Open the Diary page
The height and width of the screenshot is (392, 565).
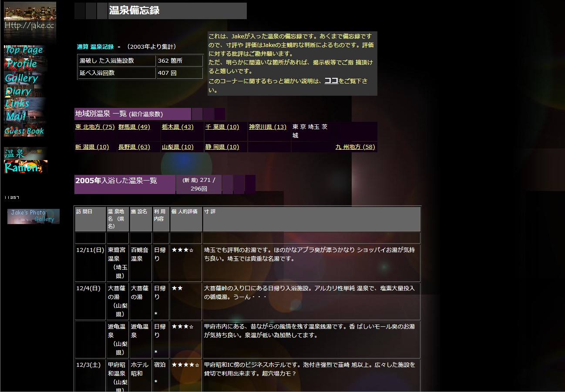[18, 91]
